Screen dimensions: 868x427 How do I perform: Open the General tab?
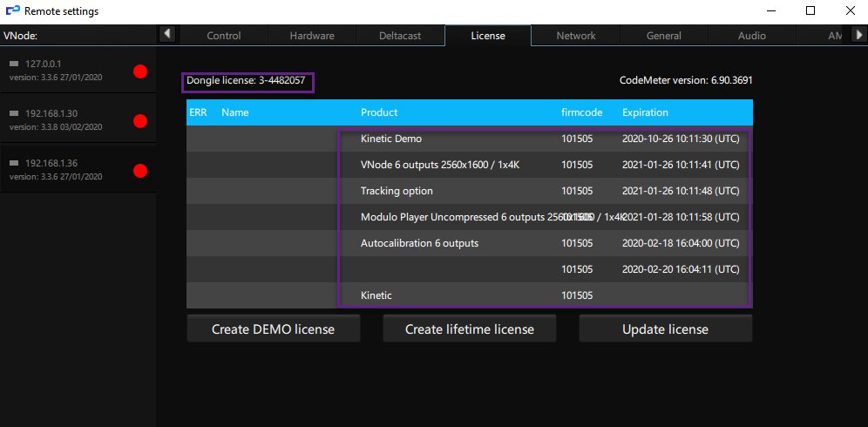click(x=664, y=36)
